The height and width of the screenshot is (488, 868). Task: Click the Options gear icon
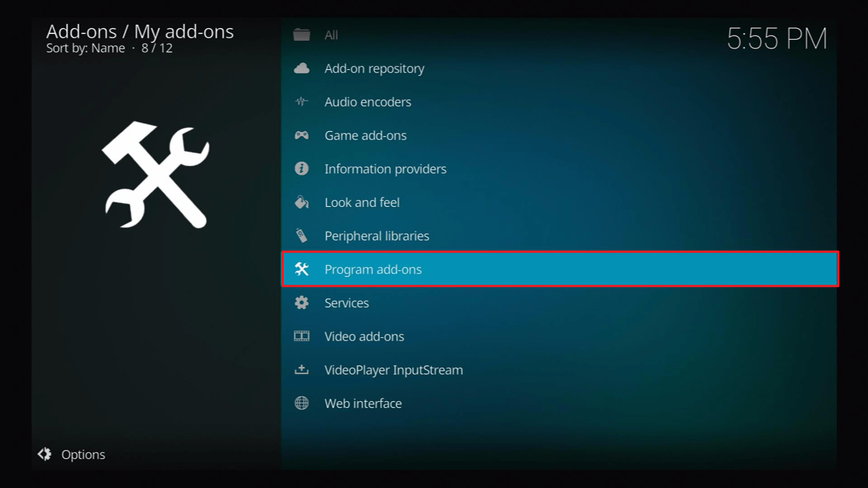(x=44, y=454)
